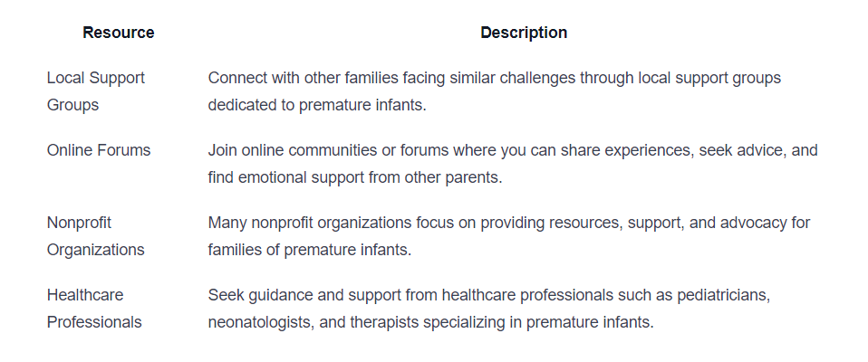The height and width of the screenshot is (362, 868).
Task: Click the Resource column header
Action: 119,33
